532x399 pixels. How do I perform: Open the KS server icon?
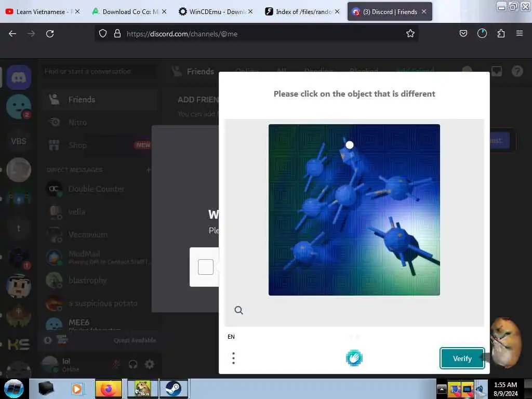[x=19, y=344]
